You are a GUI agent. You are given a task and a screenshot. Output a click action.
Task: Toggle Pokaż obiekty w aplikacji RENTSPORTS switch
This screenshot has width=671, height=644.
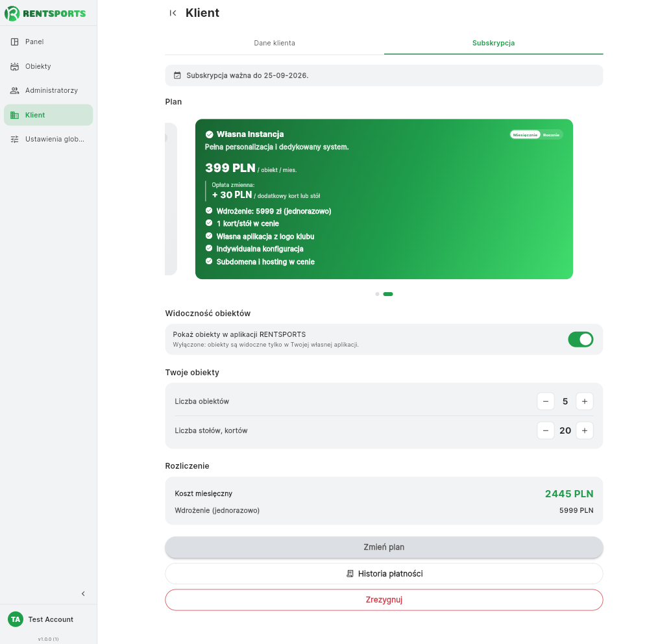[580, 340]
